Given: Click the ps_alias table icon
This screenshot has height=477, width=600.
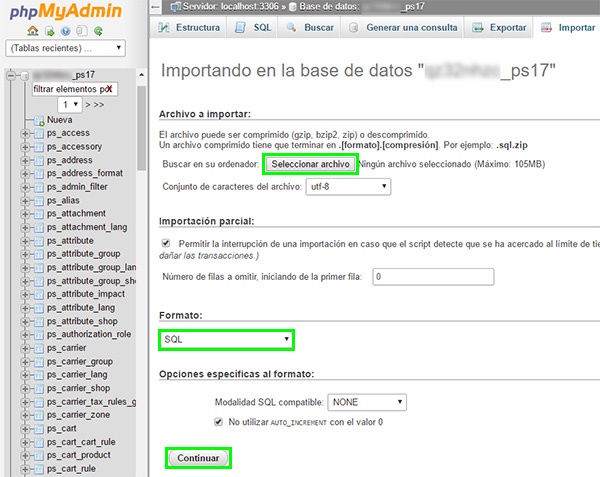Looking at the screenshot, I should click(x=39, y=201).
